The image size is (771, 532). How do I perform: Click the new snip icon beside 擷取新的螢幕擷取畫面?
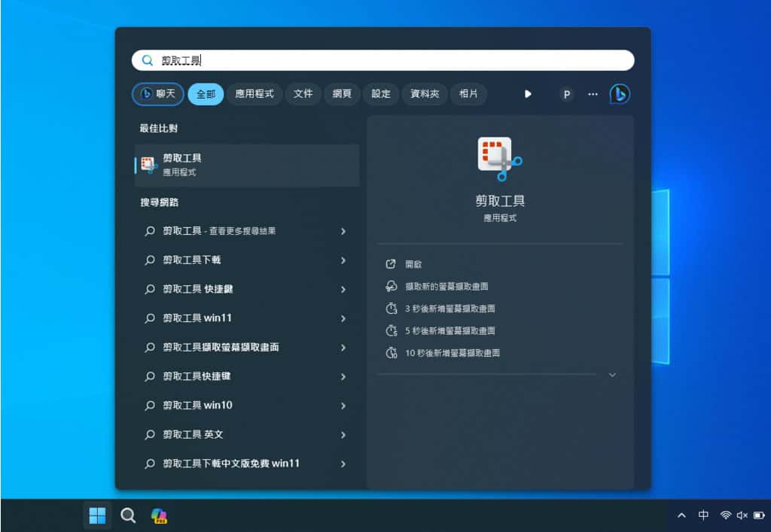click(x=391, y=286)
